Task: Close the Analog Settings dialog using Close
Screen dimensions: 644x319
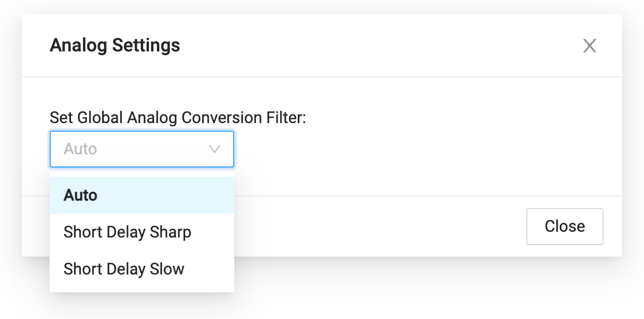Action: click(564, 226)
